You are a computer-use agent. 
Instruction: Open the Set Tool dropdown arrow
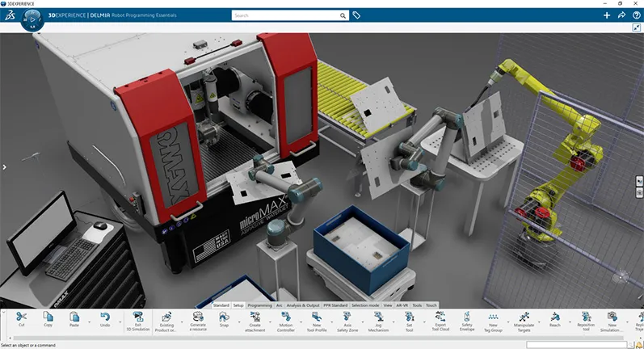point(425,322)
